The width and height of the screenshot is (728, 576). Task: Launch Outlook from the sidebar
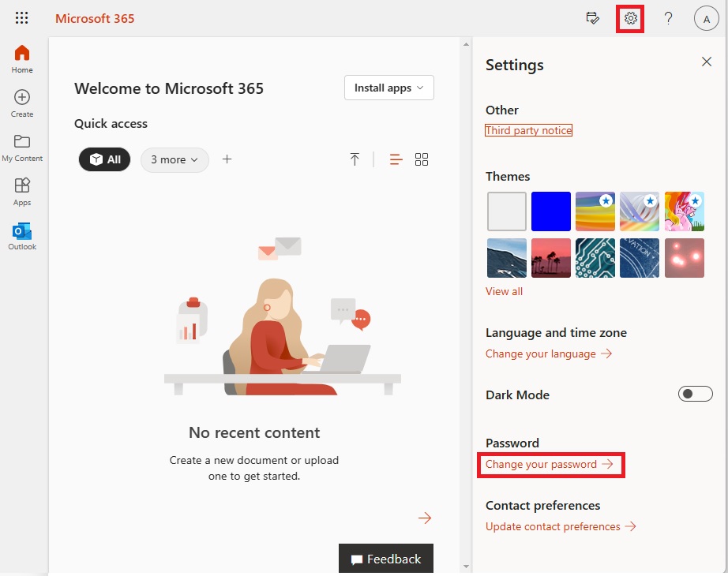tap(22, 236)
